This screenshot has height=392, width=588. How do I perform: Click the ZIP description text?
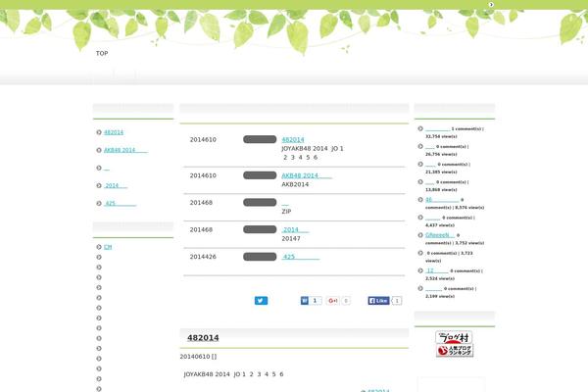point(286,212)
